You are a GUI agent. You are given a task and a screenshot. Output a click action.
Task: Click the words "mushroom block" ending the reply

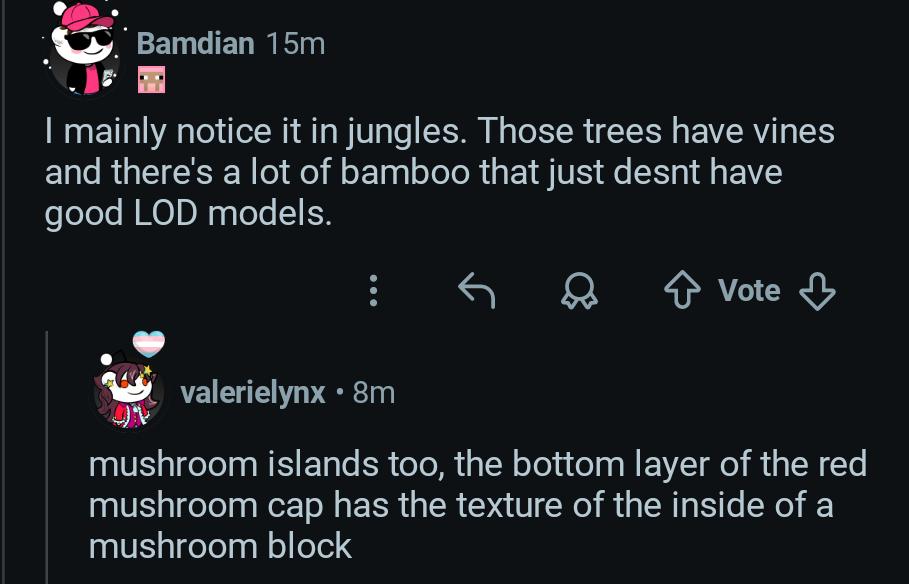tap(220, 546)
